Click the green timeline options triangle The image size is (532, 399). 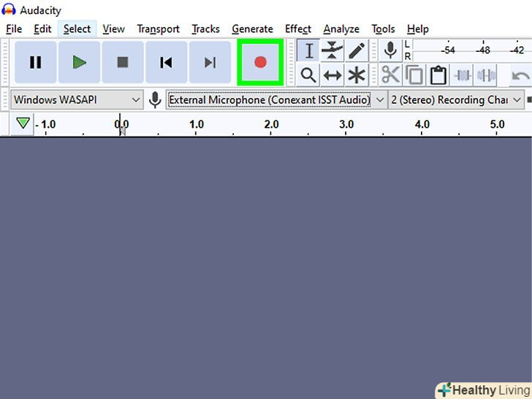(23, 123)
